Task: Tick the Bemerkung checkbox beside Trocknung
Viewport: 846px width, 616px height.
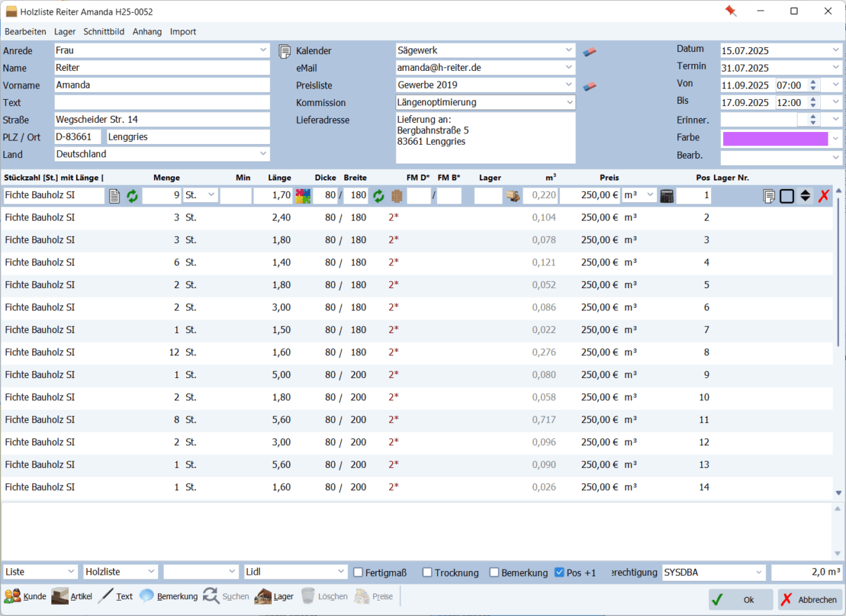Action: pos(494,572)
